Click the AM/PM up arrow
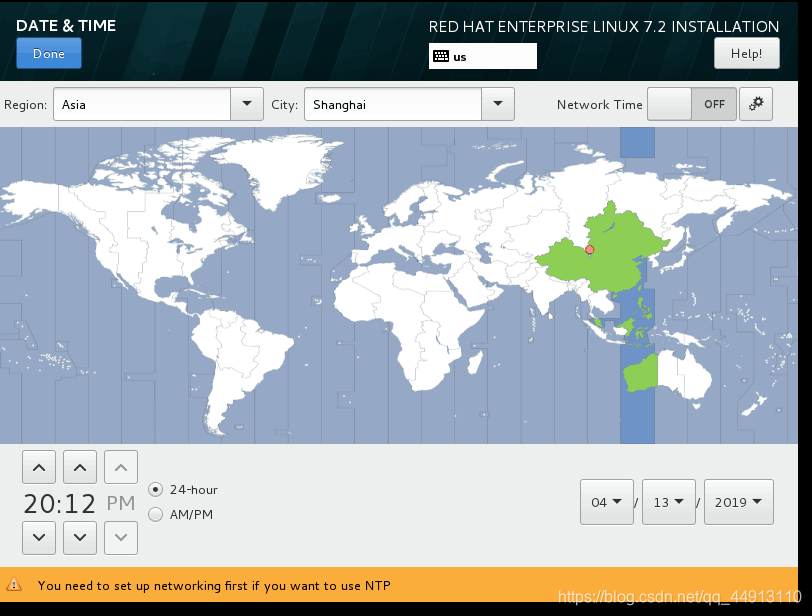Viewport: 812px width, 616px height. (x=121, y=467)
